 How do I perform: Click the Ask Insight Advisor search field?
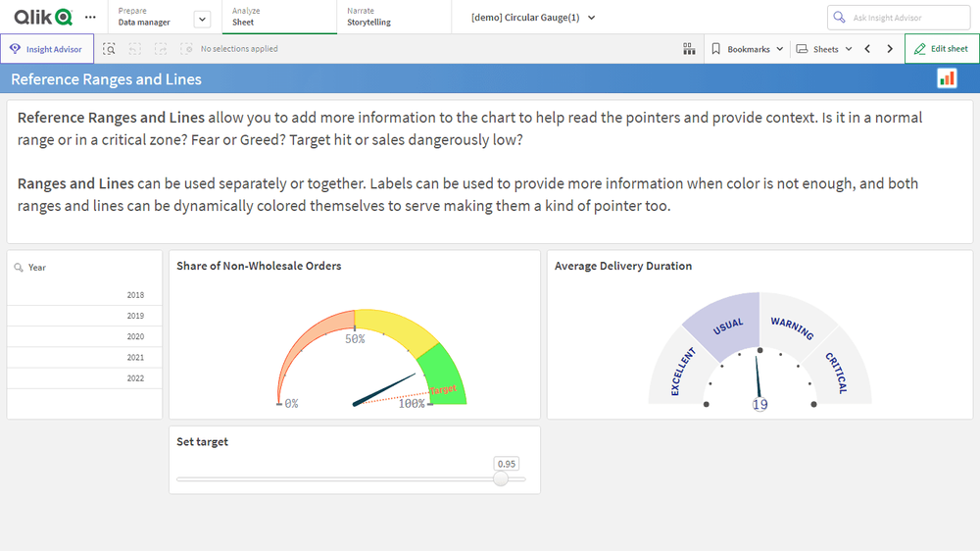(x=899, y=18)
